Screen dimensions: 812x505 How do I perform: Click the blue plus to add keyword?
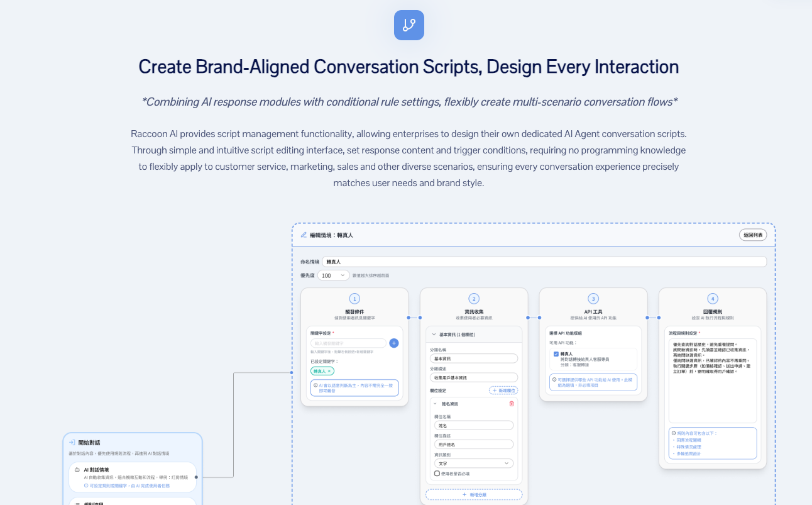point(394,343)
